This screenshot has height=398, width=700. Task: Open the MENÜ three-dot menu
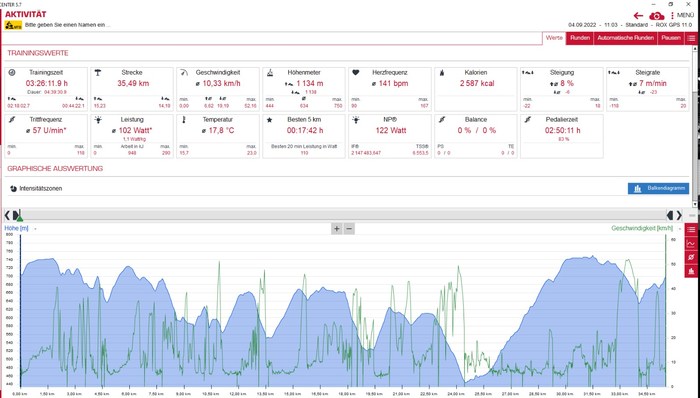click(683, 15)
